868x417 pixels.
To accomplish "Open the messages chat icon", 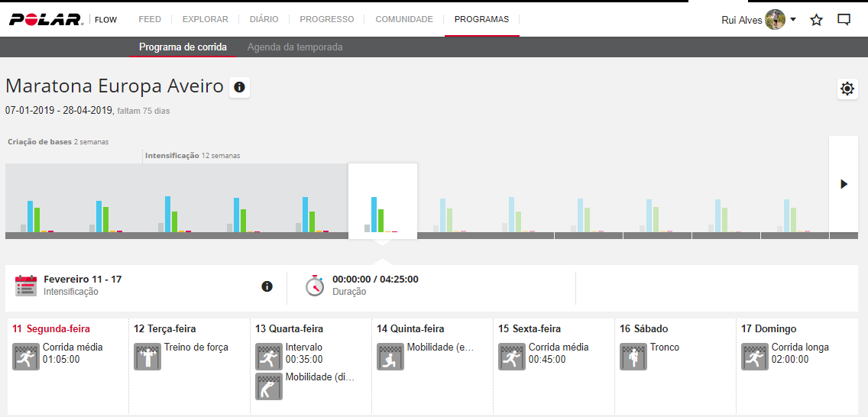I will 844,20.
